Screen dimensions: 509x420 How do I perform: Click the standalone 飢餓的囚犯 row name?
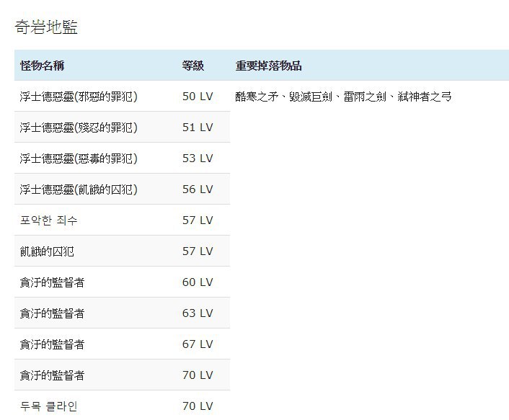pos(47,251)
